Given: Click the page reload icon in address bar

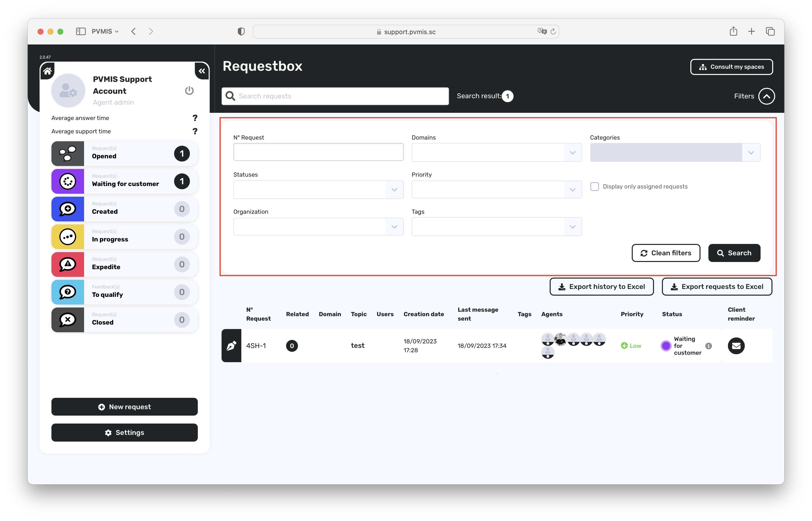Looking at the screenshot, I should coord(553,31).
